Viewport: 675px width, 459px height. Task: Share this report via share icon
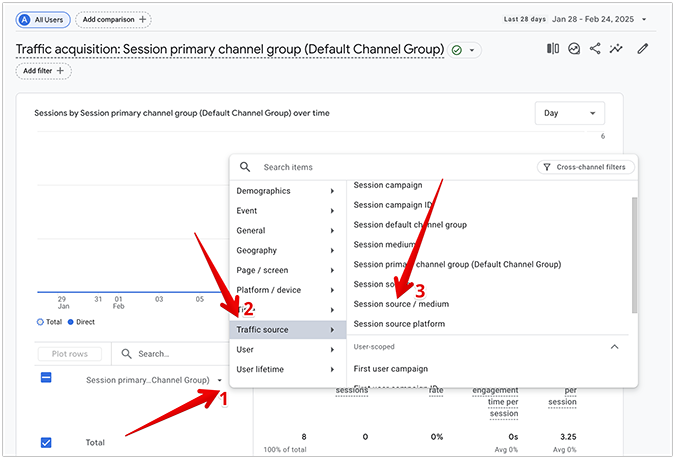pos(595,49)
